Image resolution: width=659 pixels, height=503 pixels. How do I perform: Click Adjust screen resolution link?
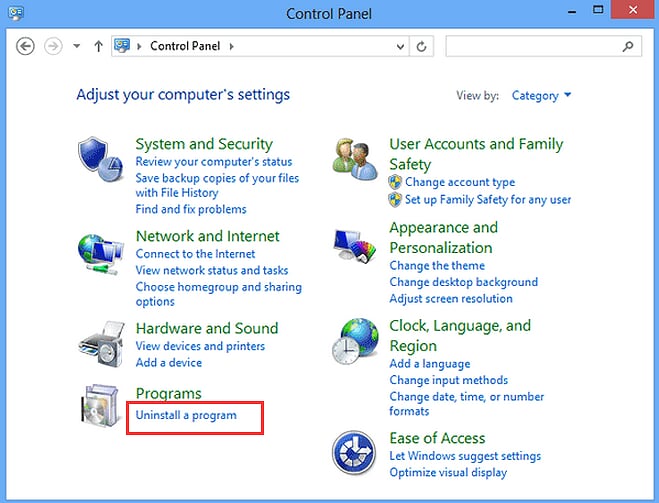451,298
